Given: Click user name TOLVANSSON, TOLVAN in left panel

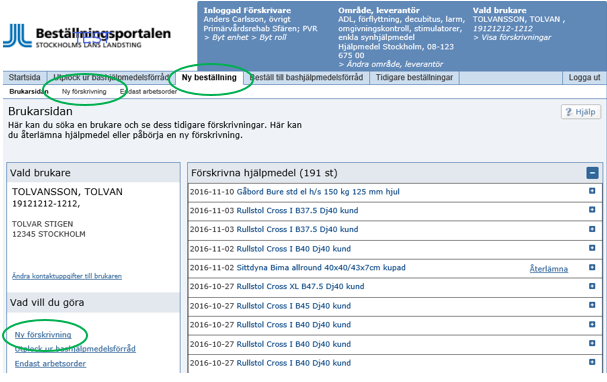Looking at the screenshot, I should tap(67, 192).
